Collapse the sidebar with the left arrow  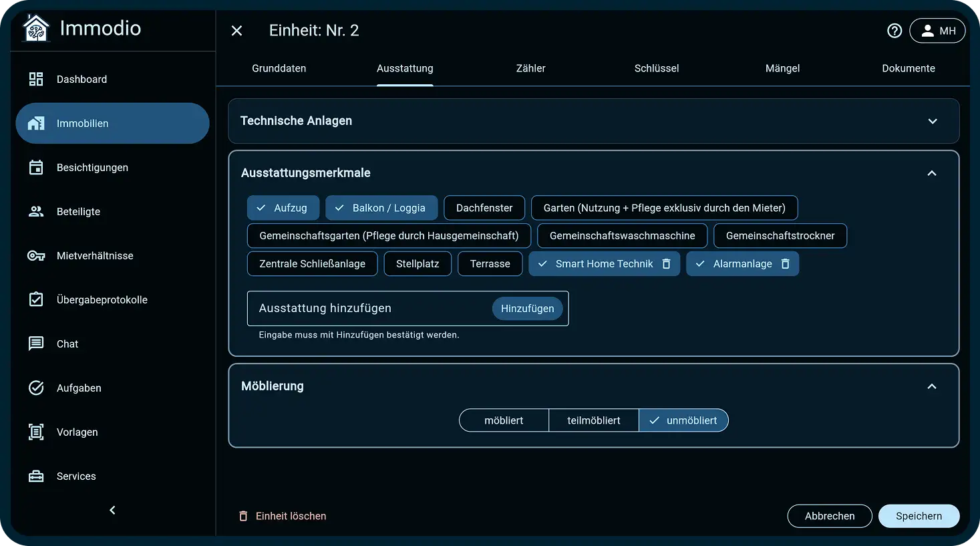112,510
